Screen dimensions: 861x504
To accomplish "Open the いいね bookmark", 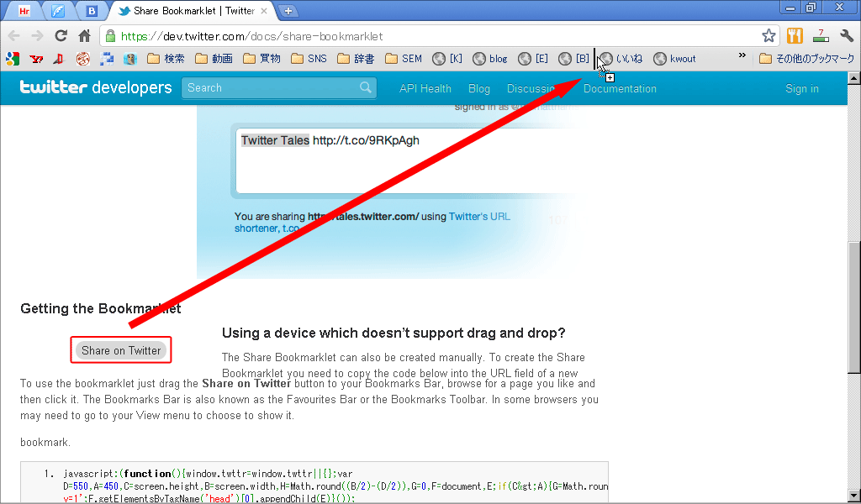I will 621,59.
